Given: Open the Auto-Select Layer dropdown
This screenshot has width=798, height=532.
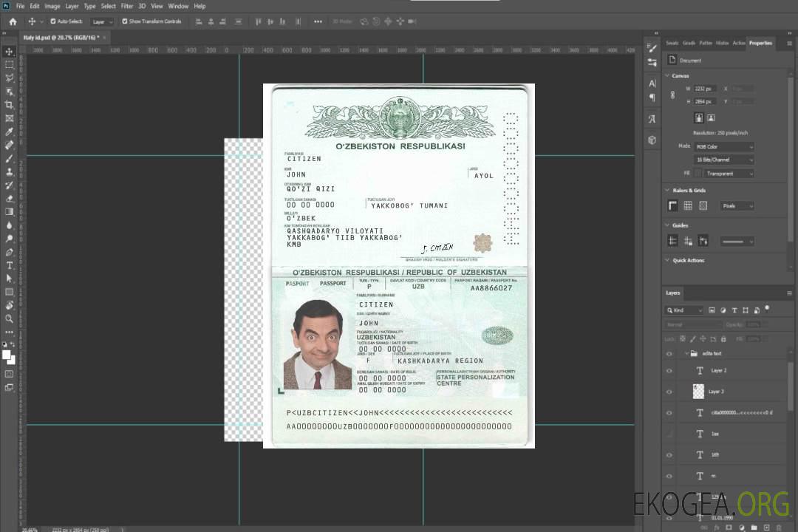Looking at the screenshot, I should (x=103, y=21).
